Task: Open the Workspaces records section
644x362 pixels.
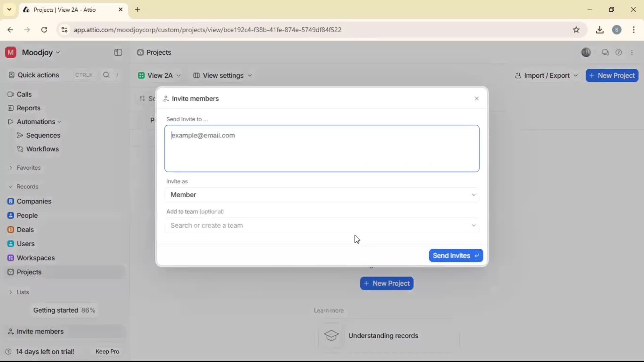Action: (x=36, y=258)
